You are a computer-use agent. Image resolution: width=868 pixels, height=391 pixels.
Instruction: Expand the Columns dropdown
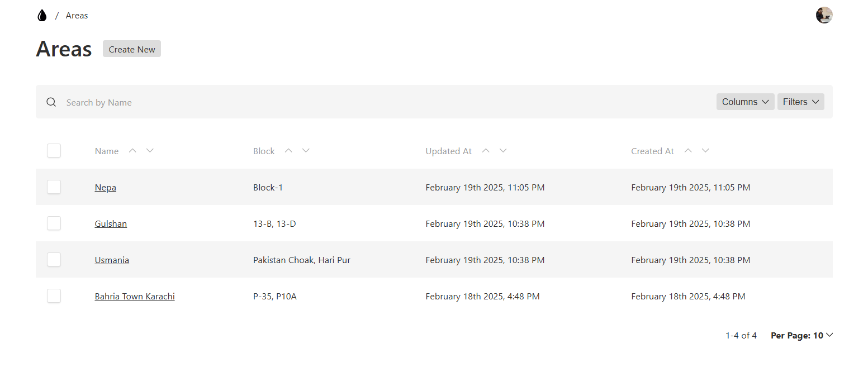point(745,102)
